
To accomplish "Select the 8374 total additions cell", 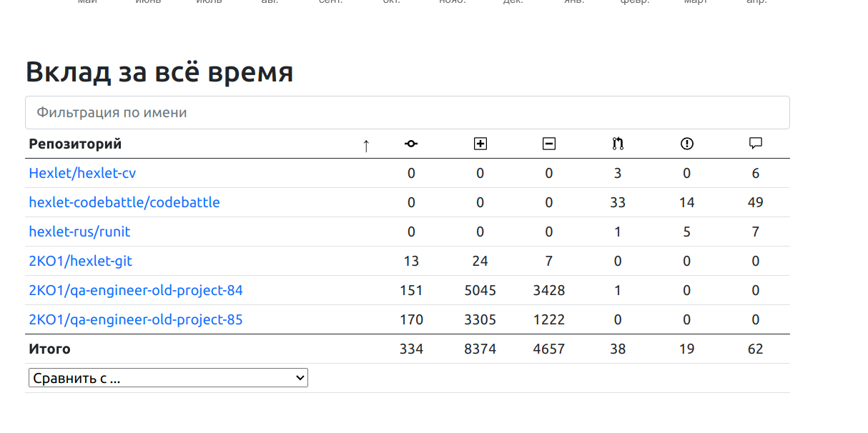I will 480,349.
